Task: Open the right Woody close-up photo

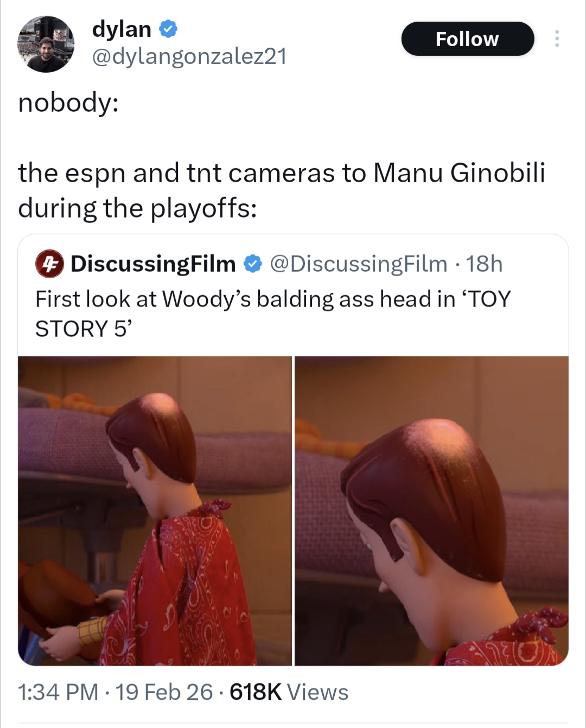Action: pyautogui.click(x=432, y=511)
